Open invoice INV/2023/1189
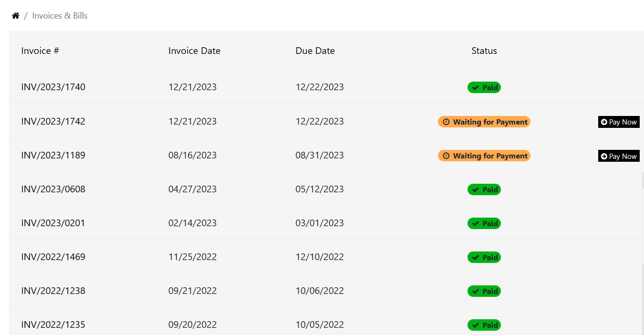This screenshot has height=335, width=644. [x=53, y=155]
